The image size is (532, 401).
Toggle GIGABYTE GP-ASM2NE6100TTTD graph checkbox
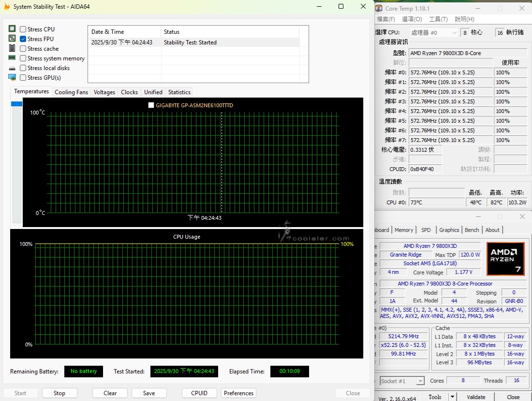click(151, 105)
